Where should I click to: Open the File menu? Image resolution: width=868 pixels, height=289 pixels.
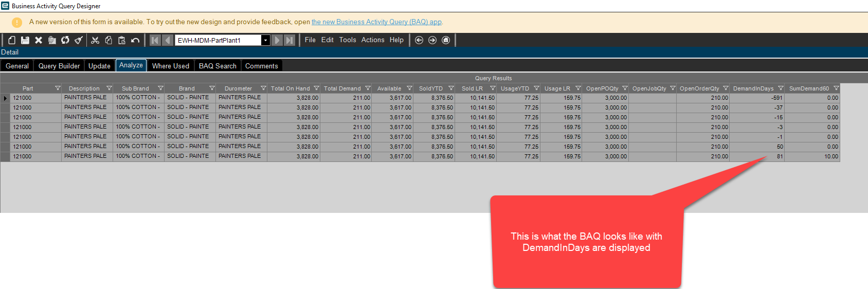[x=310, y=40]
